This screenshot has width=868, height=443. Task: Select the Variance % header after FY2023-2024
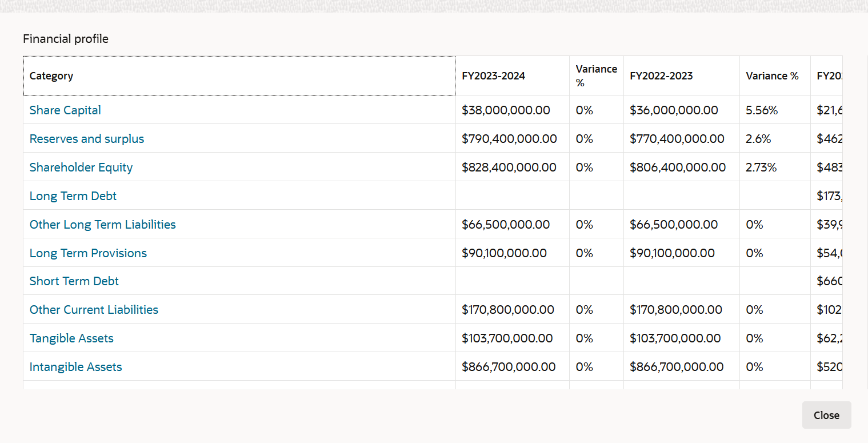[597, 76]
